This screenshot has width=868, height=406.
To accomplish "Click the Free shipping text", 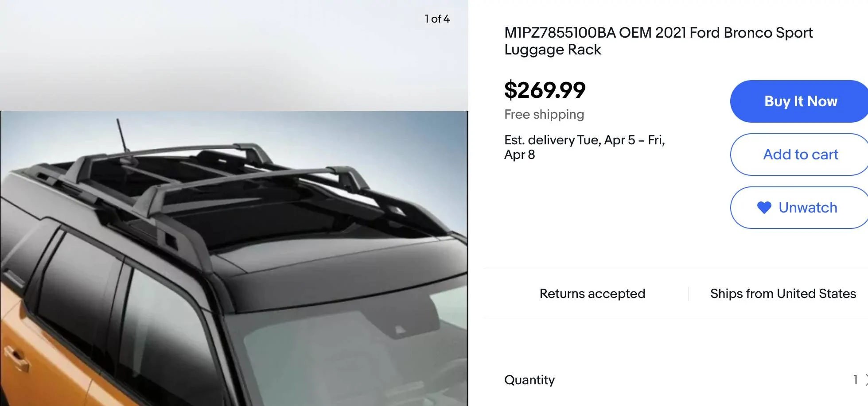I will (544, 115).
